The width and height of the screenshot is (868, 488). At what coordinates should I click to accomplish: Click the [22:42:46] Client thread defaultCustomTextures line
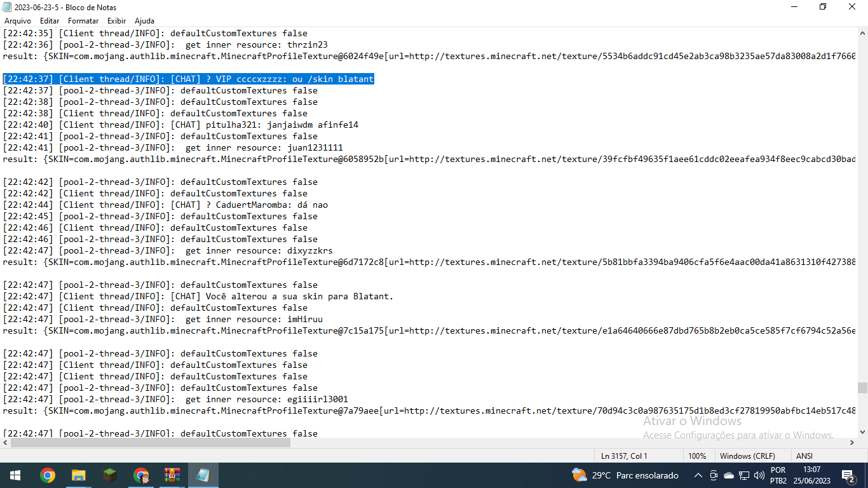[x=155, y=227]
